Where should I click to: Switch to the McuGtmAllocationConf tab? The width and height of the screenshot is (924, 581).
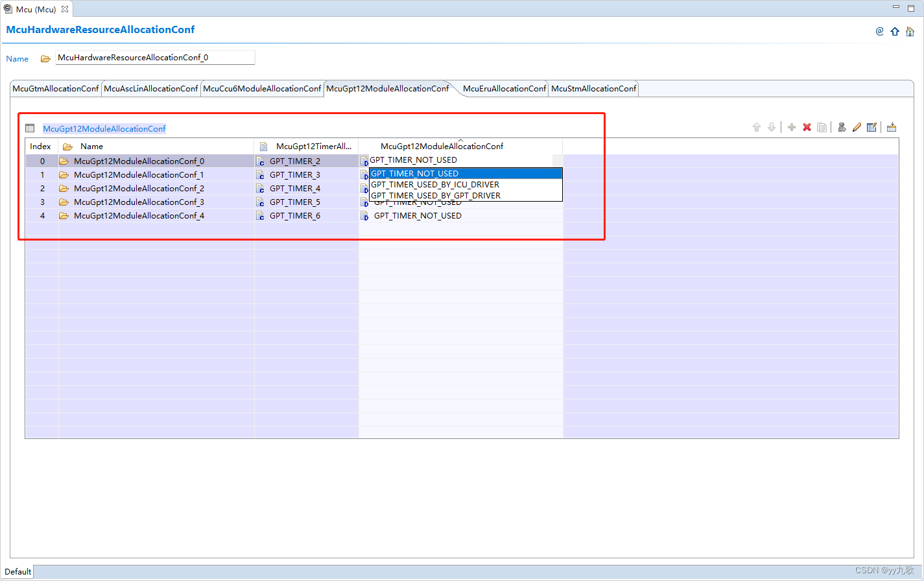click(56, 89)
